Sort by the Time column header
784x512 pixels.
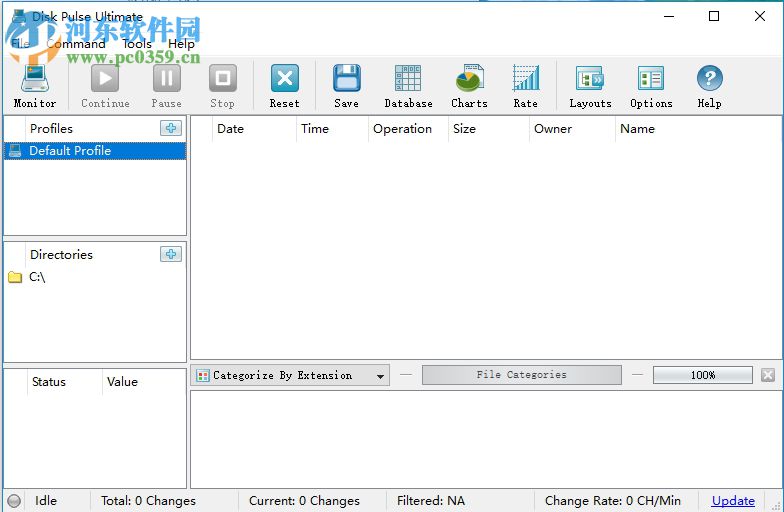pos(332,129)
